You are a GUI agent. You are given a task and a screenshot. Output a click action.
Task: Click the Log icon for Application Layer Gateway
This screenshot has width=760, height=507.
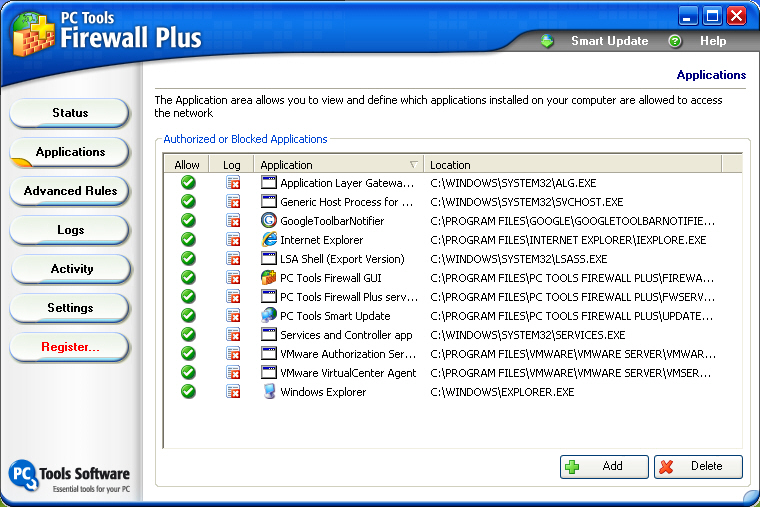point(233,183)
